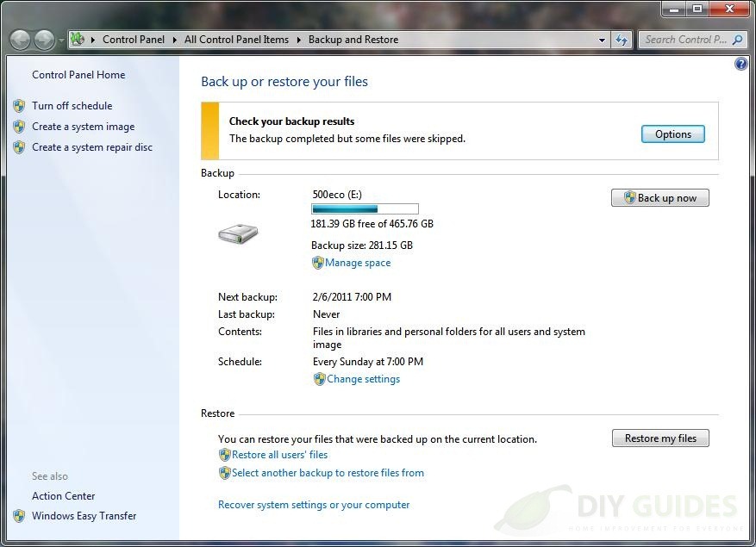The height and width of the screenshot is (547, 756).
Task: Expand arrow after All Control Panel Items
Action: (298, 40)
